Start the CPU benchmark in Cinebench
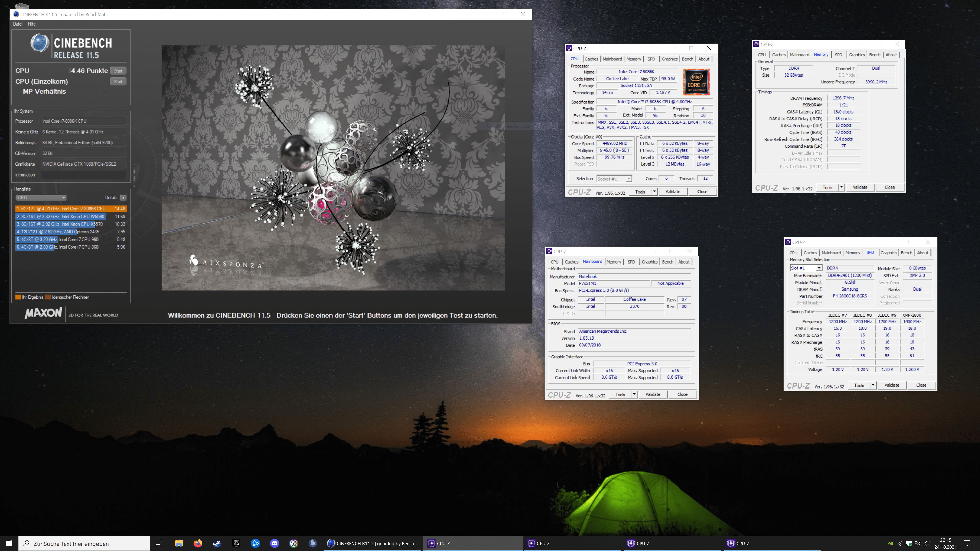The image size is (980, 551). 118,71
